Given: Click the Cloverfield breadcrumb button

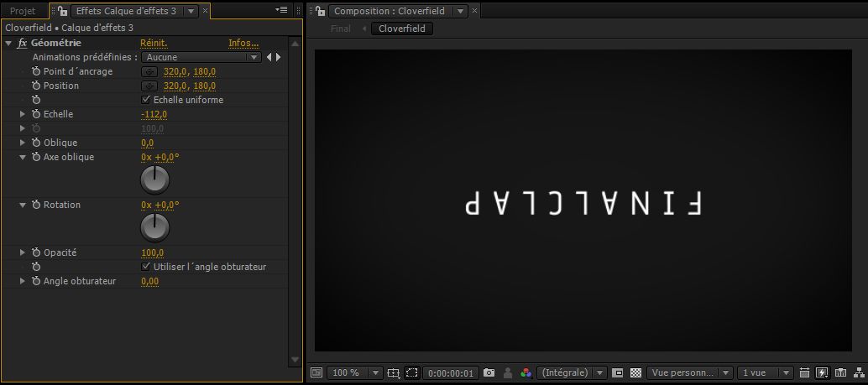Looking at the screenshot, I should point(402,29).
